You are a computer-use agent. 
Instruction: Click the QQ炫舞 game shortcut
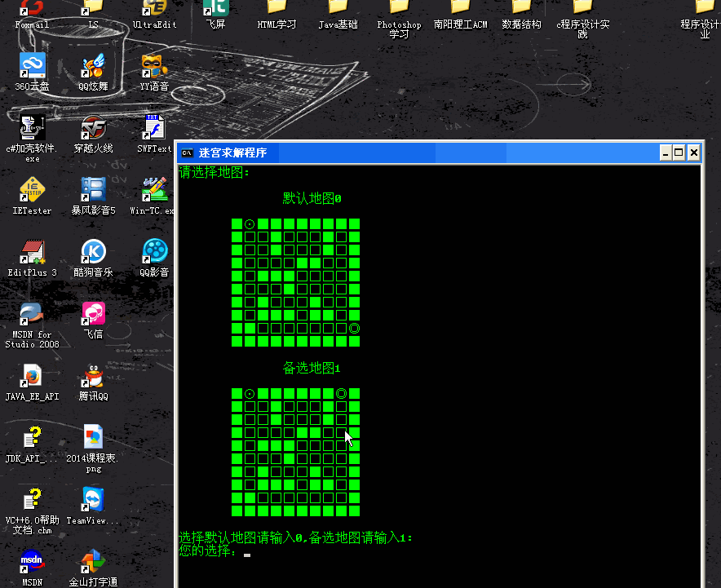(x=93, y=66)
